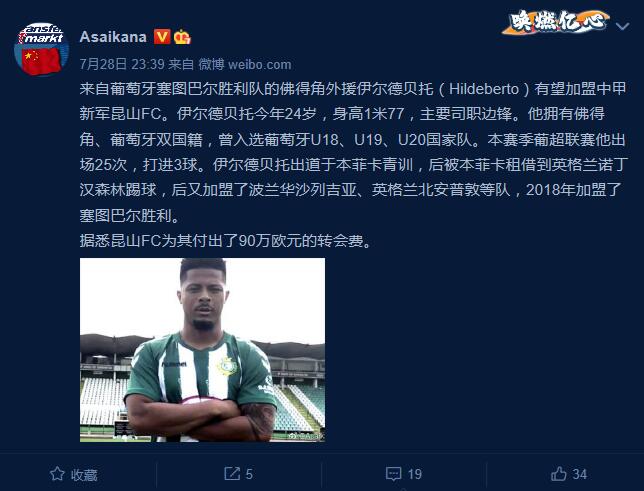Follow the 微博 weibo.com source link
644x491 pixels.
tap(245, 64)
